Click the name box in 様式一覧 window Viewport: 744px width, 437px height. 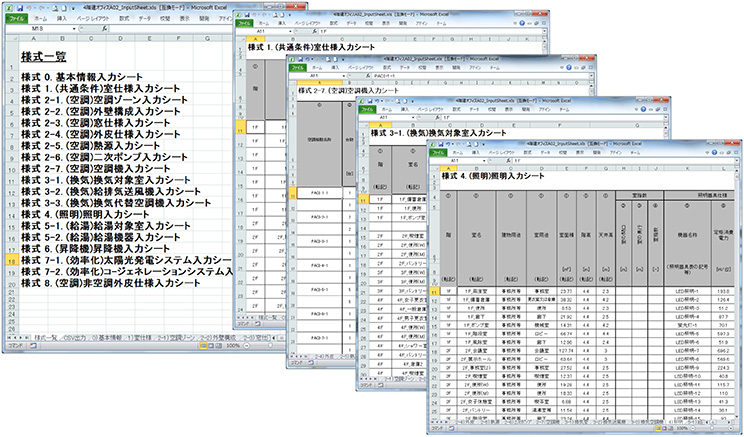pos(39,28)
